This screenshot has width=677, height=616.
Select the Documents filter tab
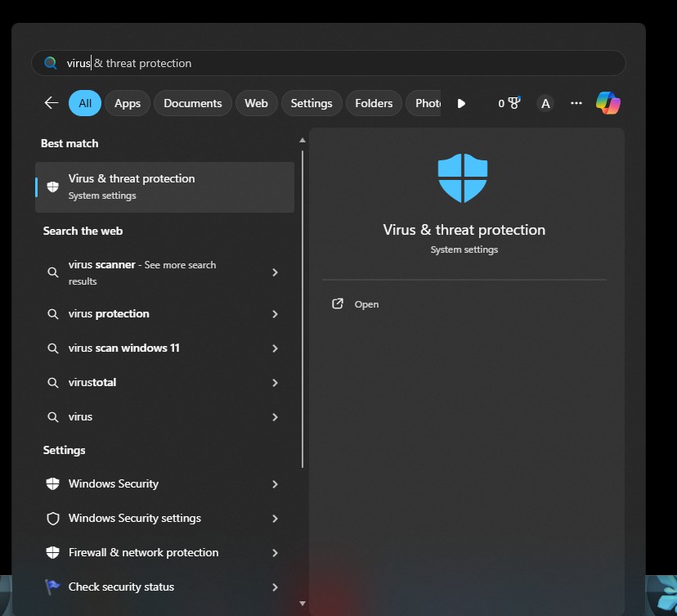click(192, 103)
